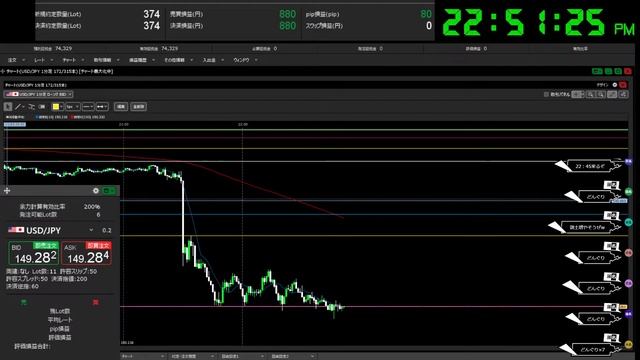
Task: Open the チャート dropdown in the bottom bar
Action: pos(143,356)
